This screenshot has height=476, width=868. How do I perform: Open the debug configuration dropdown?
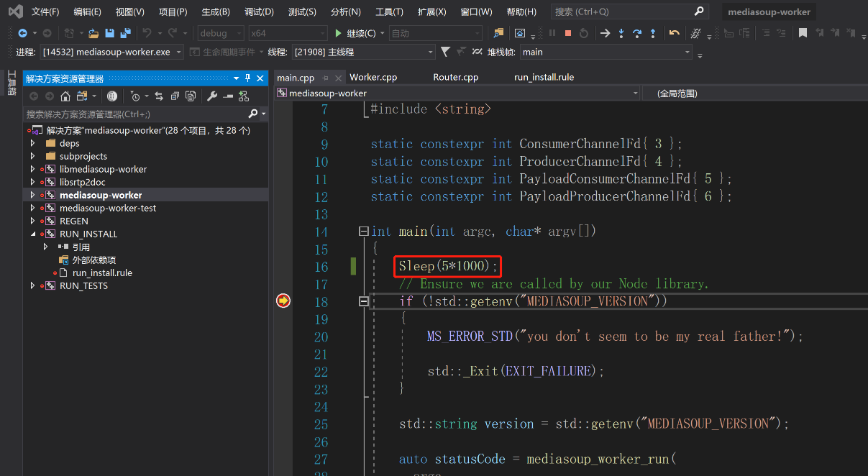tap(221, 33)
